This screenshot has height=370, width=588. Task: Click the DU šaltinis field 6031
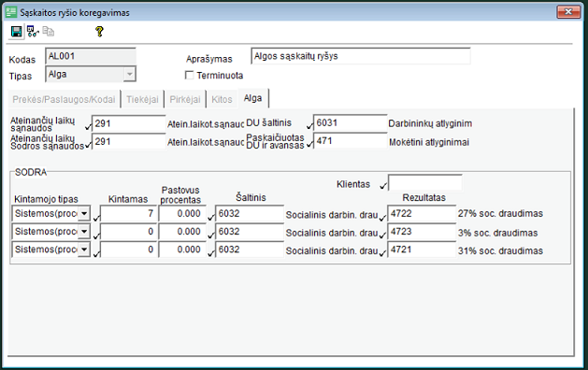350,122
